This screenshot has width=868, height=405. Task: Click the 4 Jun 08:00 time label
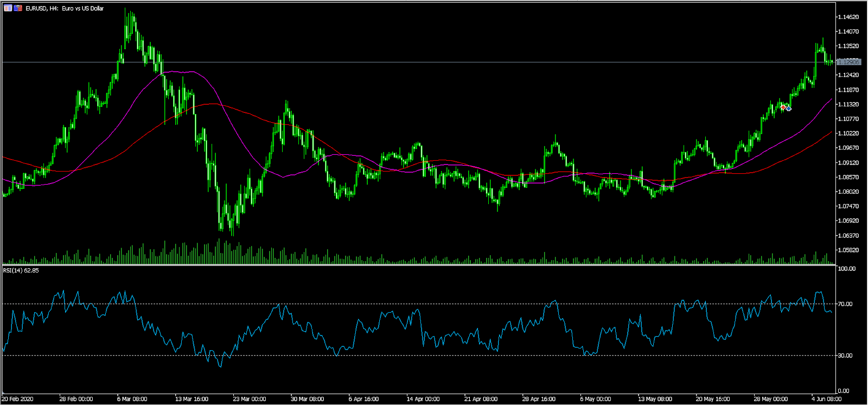[x=826, y=399]
